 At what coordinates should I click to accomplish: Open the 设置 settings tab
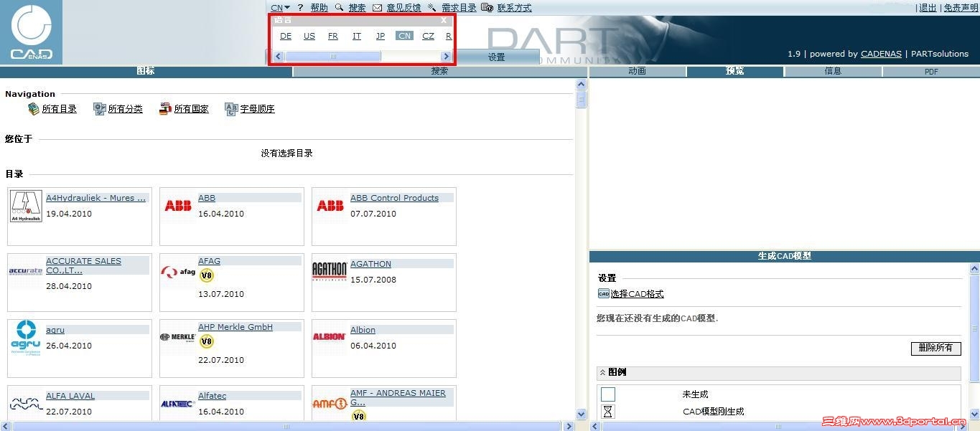pyautogui.click(x=497, y=57)
